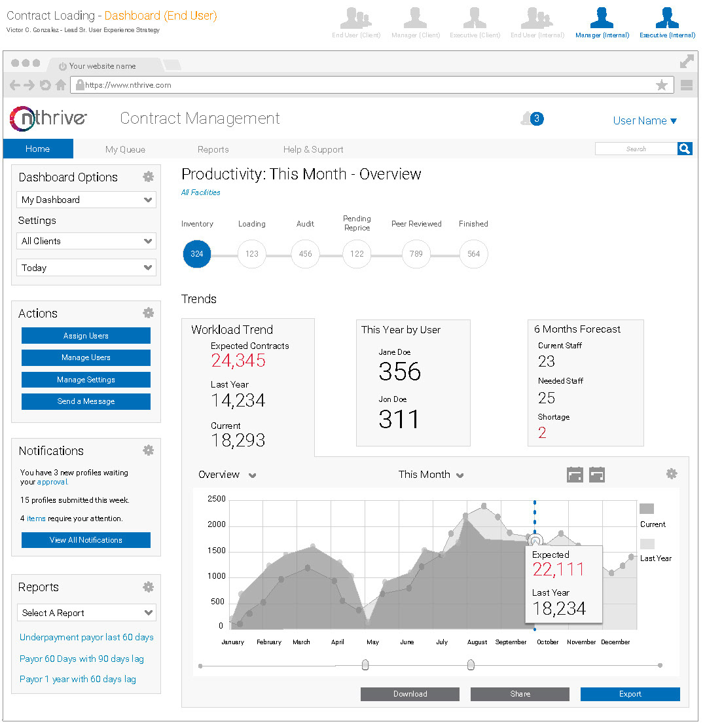Click the Assign Users button
The image size is (705, 728).
pos(86,336)
